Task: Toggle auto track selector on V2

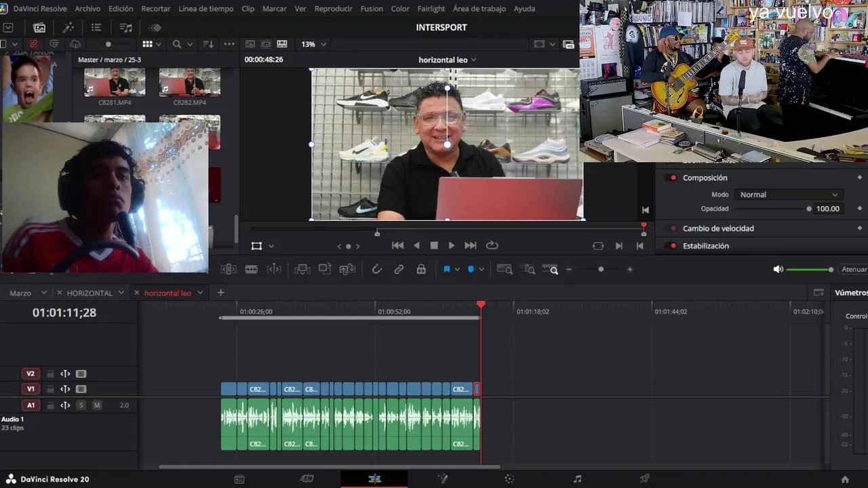Action: 65,373
